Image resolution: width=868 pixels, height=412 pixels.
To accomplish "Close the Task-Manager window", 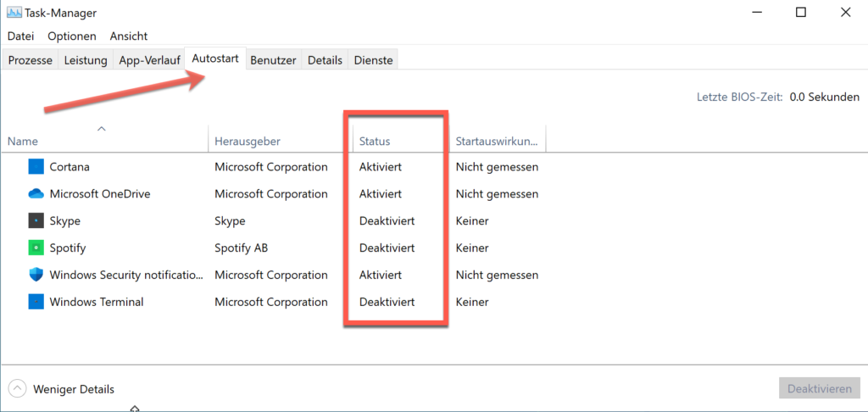I will pos(845,12).
